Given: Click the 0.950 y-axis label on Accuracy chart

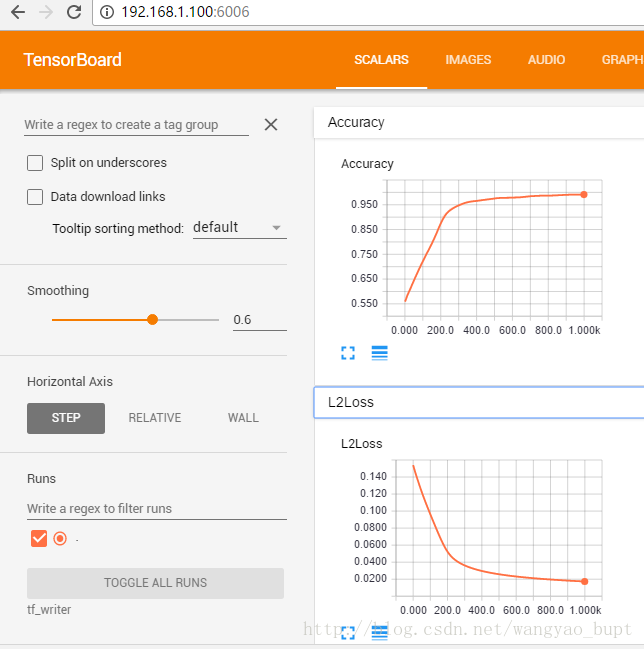Looking at the screenshot, I should [364, 204].
